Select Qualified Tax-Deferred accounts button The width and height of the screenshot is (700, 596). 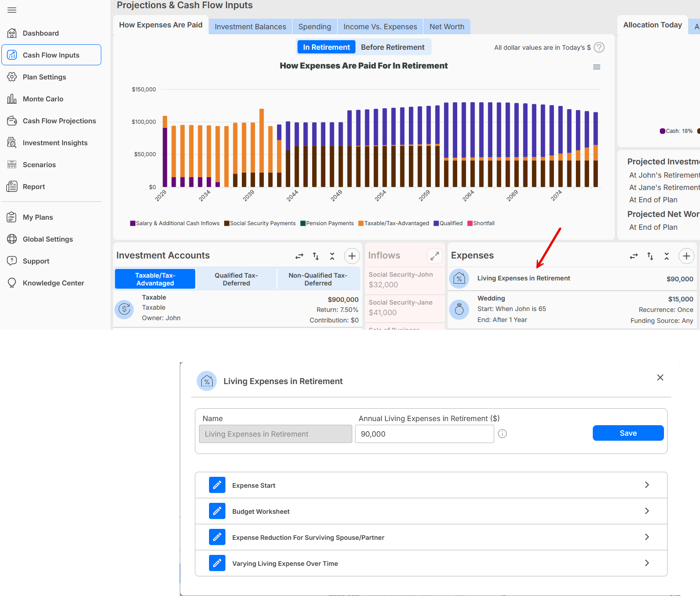(236, 279)
